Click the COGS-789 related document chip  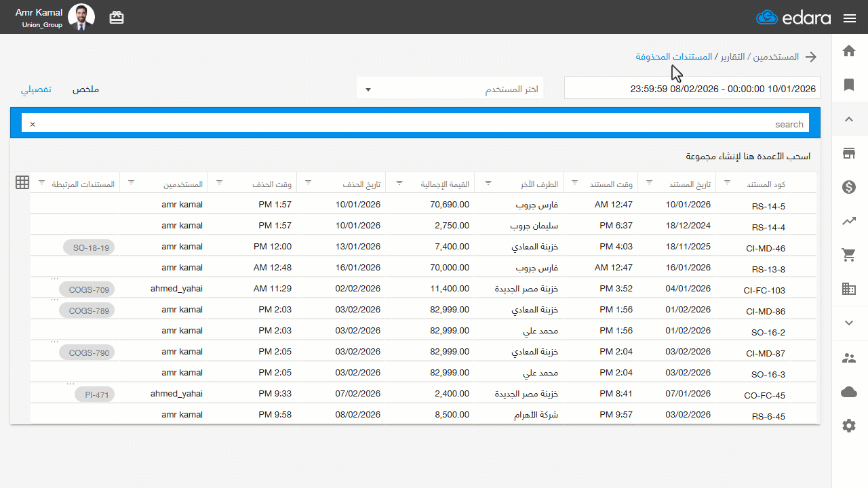pyautogui.click(x=87, y=310)
